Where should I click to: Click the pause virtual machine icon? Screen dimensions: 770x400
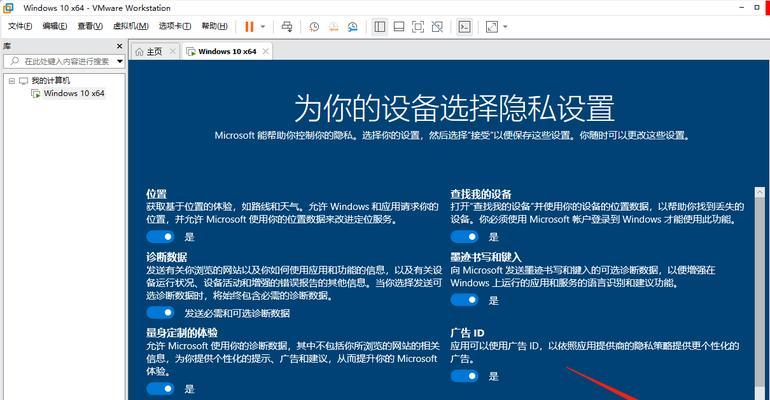click(x=249, y=27)
